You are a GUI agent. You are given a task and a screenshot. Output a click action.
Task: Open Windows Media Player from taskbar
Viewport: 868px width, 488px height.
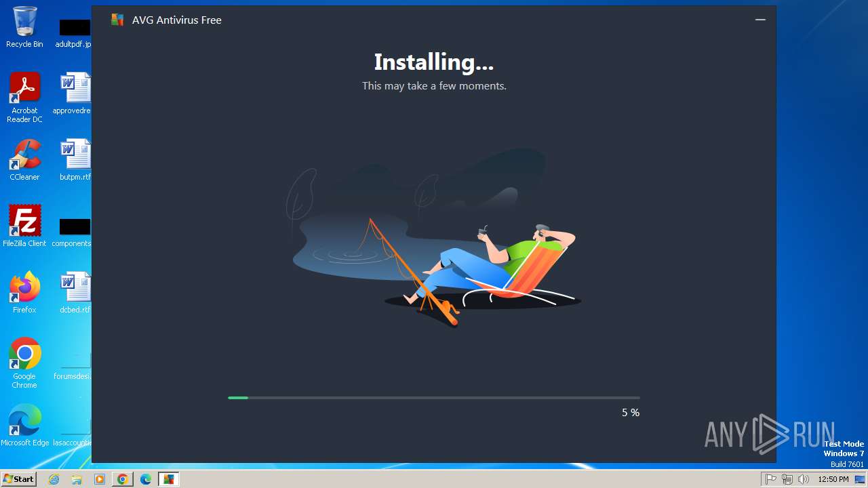(100, 479)
